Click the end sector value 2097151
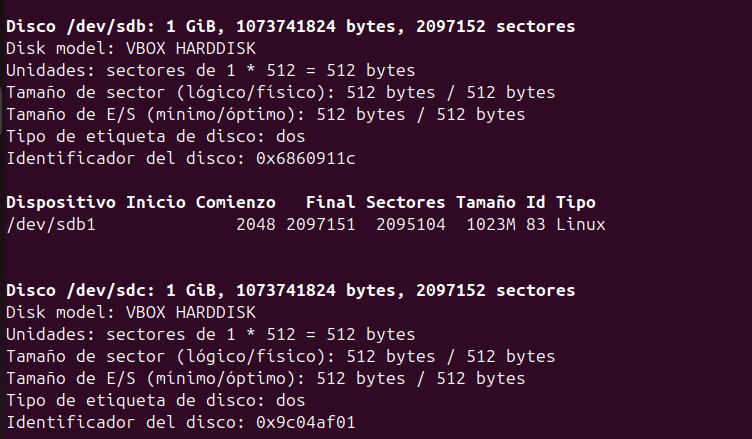This screenshot has width=752, height=439. click(x=320, y=225)
